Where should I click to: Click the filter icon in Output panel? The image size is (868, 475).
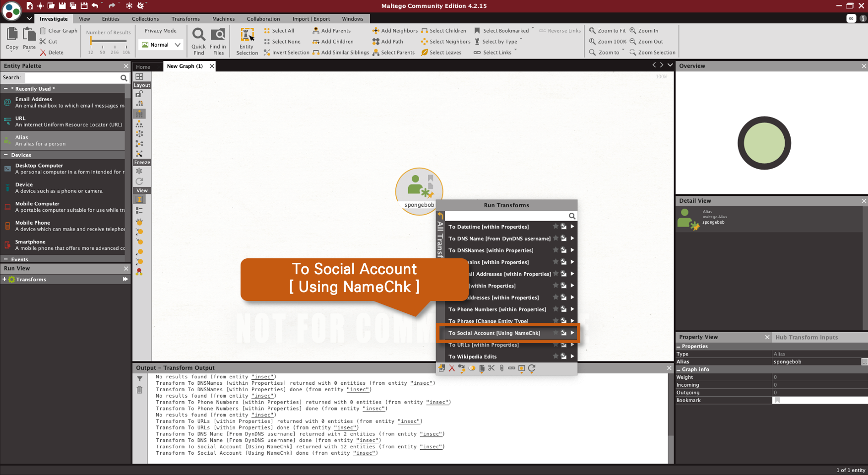tap(140, 379)
